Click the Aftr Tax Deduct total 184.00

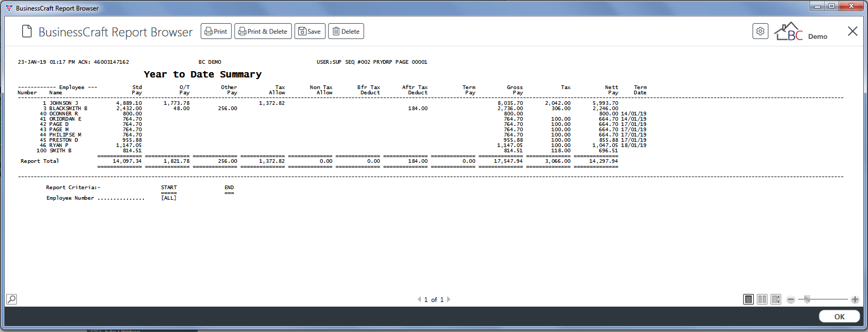(418, 161)
